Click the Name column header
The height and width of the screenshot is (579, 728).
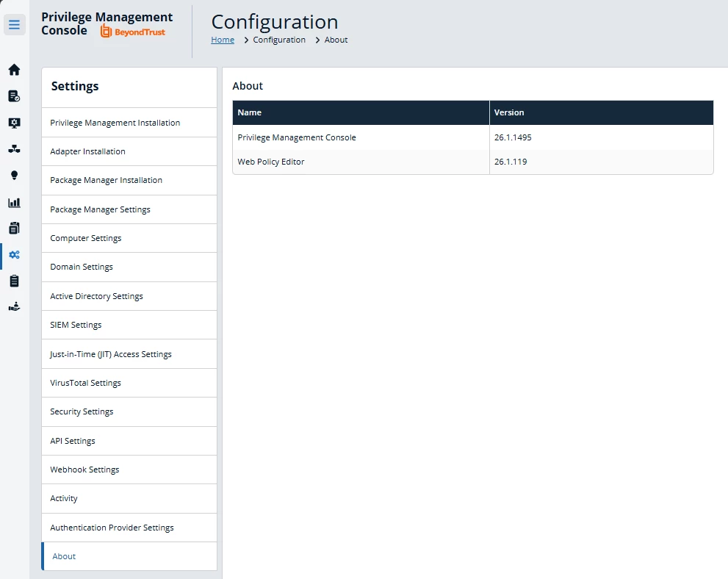point(361,113)
